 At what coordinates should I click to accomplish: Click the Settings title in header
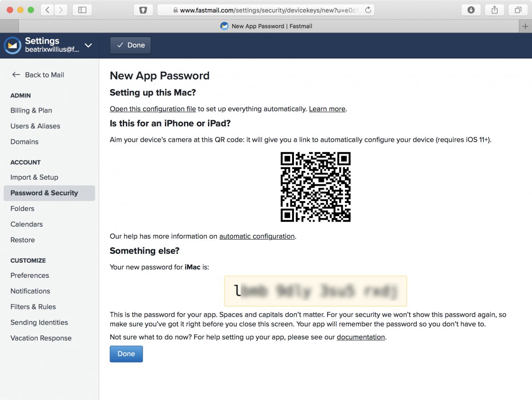[x=42, y=41]
